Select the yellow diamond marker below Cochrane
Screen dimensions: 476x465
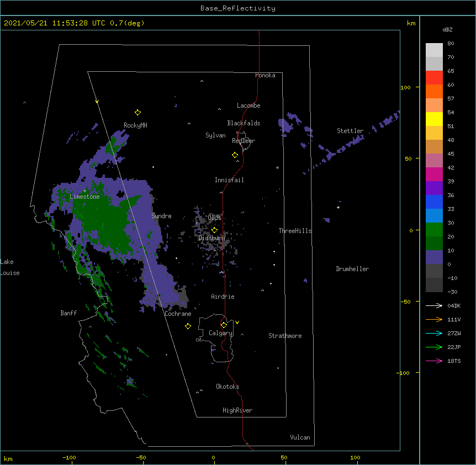pyautogui.click(x=188, y=326)
